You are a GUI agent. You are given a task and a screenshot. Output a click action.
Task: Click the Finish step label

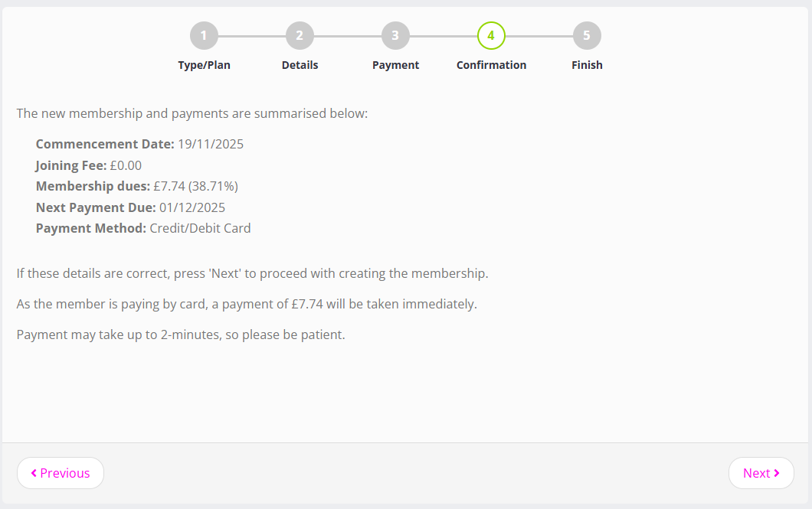click(x=587, y=65)
